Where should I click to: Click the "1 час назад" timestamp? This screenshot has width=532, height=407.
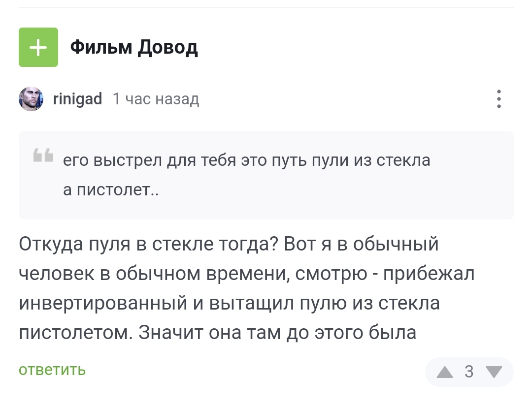click(156, 99)
